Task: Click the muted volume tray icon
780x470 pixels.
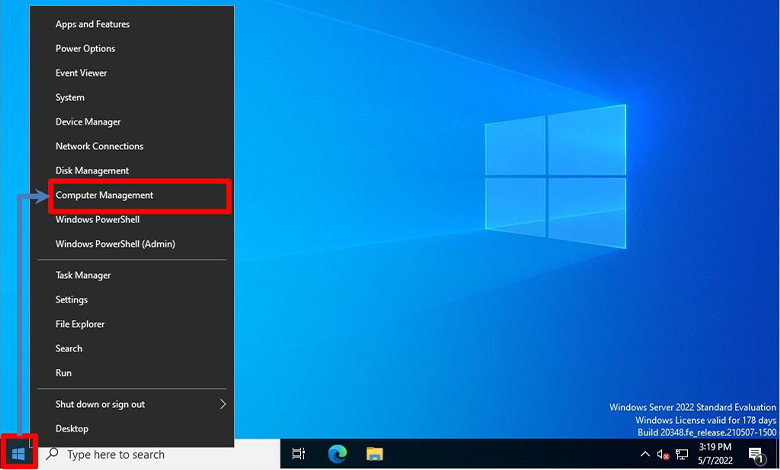Action: (x=663, y=454)
